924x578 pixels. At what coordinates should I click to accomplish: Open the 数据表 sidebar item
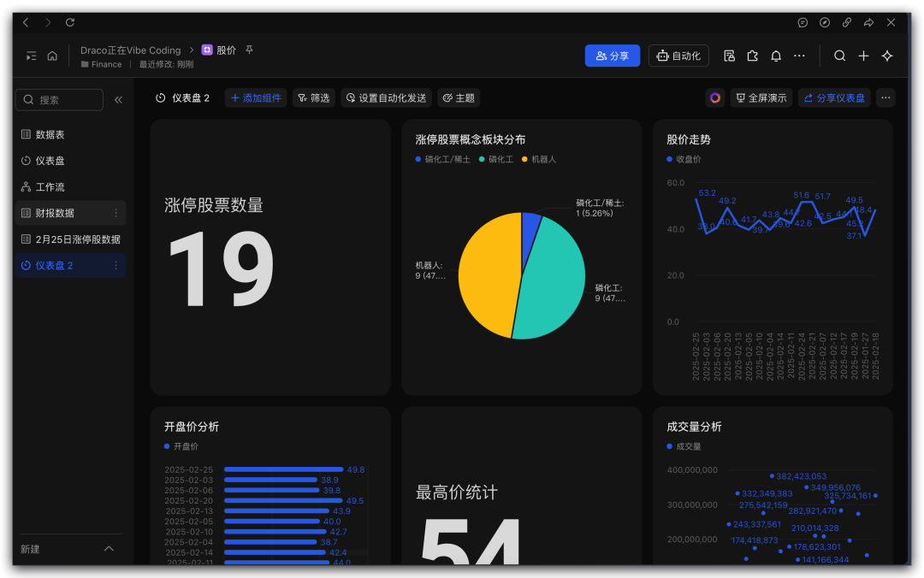point(50,134)
